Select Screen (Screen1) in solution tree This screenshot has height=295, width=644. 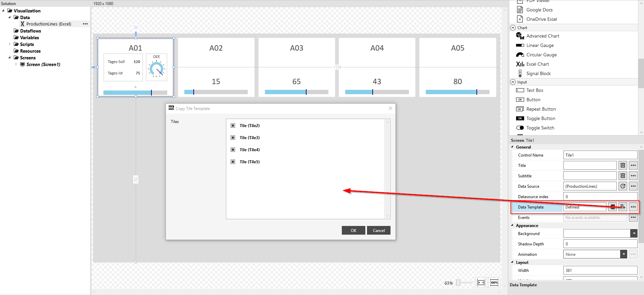(43, 64)
